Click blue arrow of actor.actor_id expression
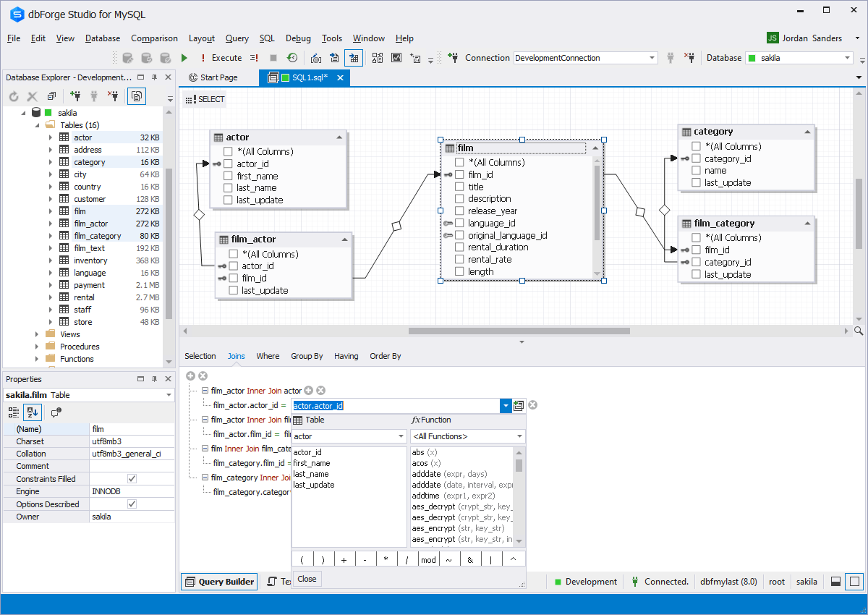The image size is (868, 615). coord(506,406)
